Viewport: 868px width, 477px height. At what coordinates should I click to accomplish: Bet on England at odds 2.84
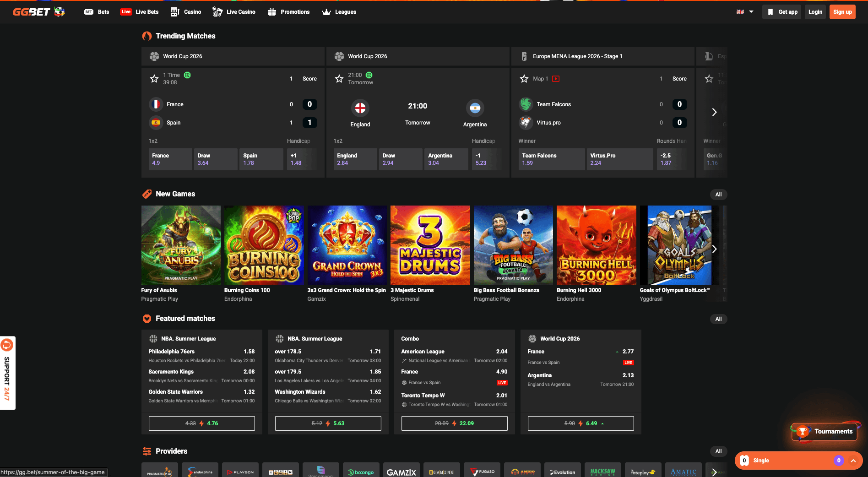[x=355, y=159]
